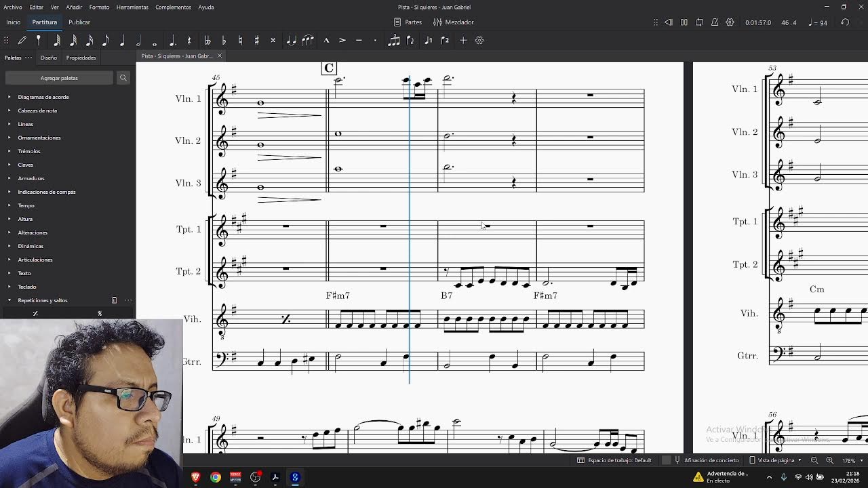Select the 64th note duration
Viewport: 868px width, 488px height.
click(x=57, y=41)
